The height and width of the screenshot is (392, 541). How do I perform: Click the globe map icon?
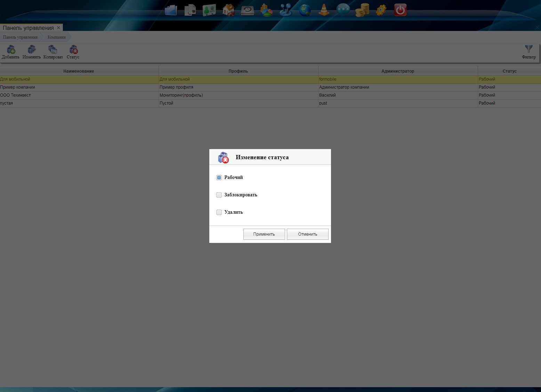[305, 10]
